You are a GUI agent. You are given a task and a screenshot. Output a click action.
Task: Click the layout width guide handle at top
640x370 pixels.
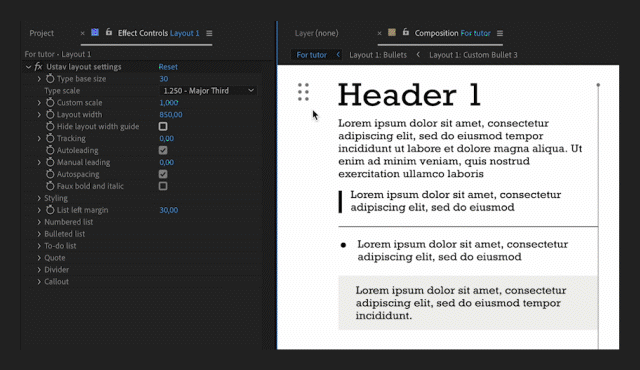598,85
